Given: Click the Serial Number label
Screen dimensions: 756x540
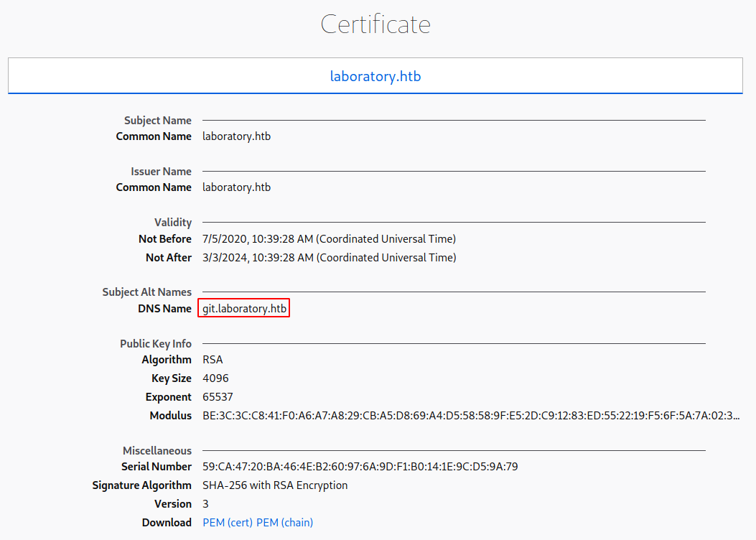Looking at the screenshot, I should coord(157,467).
